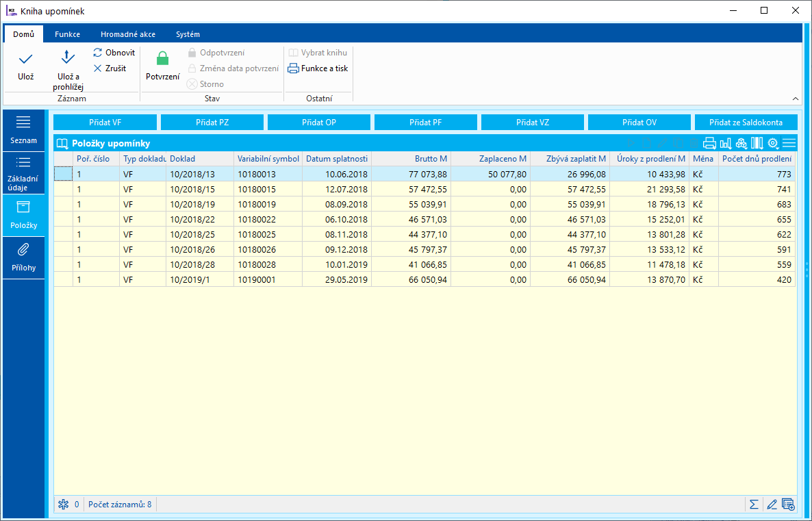
Task: Switch to the Funkce ribbon tab
Action: tap(68, 34)
